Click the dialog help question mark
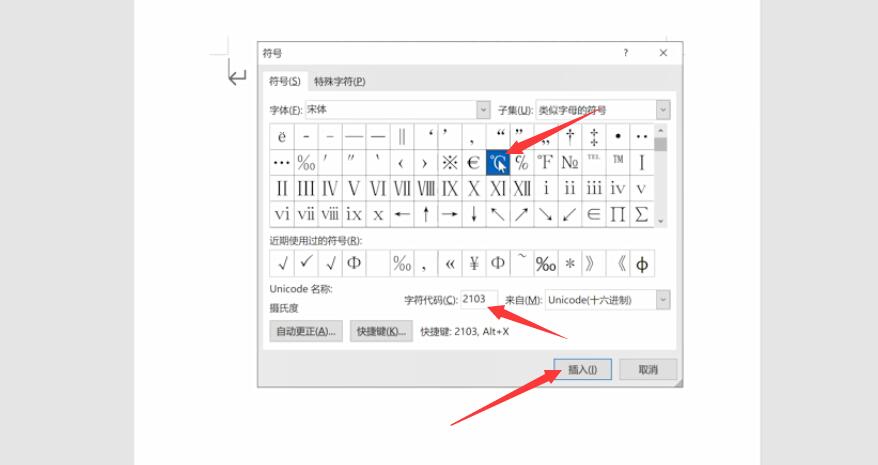 pos(625,53)
